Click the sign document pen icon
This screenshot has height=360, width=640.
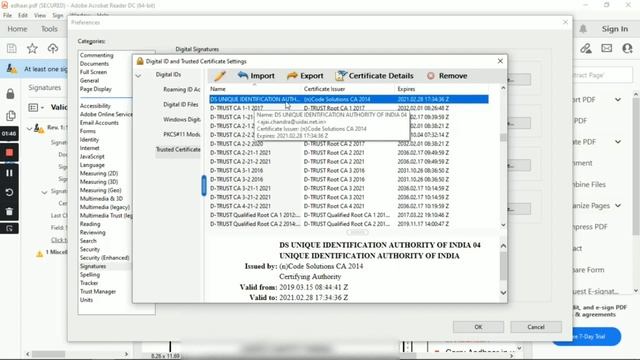586,49
